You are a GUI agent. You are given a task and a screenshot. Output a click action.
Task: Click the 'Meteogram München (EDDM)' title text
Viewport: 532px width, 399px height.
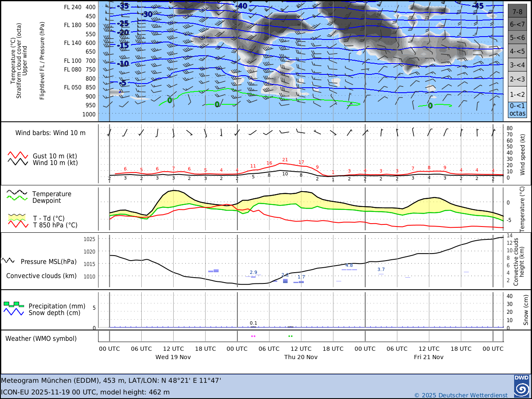50,380
